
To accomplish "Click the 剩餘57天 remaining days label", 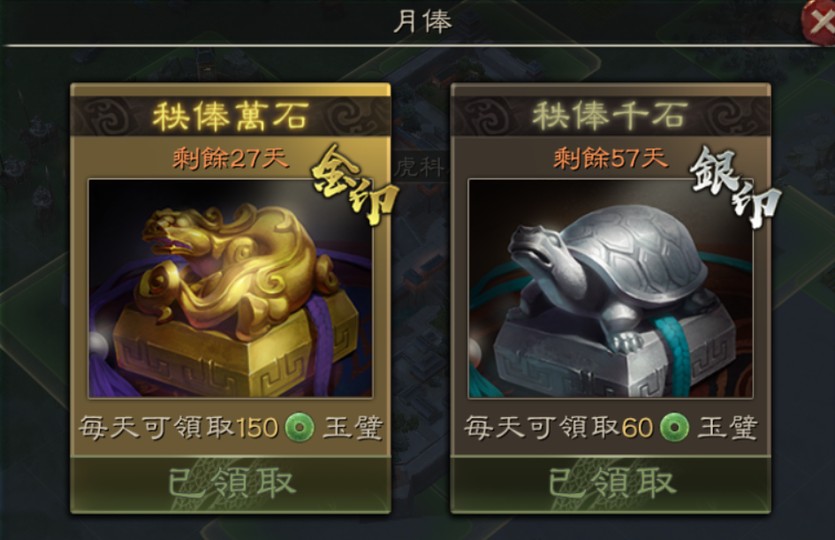I will pos(610,158).
